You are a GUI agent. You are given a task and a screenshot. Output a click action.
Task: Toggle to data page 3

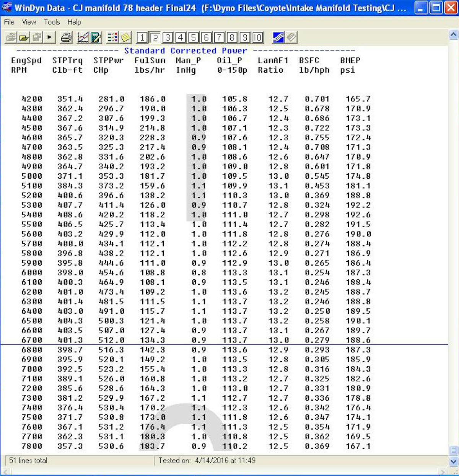(168, 37)
